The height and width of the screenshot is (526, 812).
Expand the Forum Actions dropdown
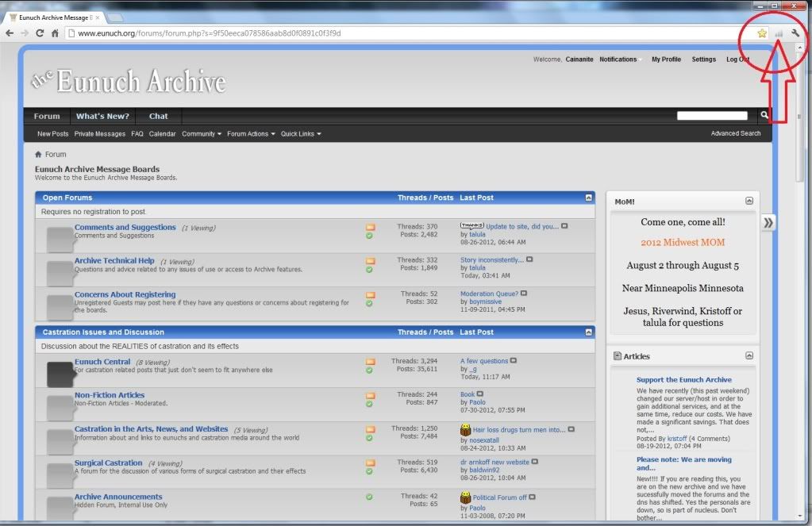click(x=251, y=134)
